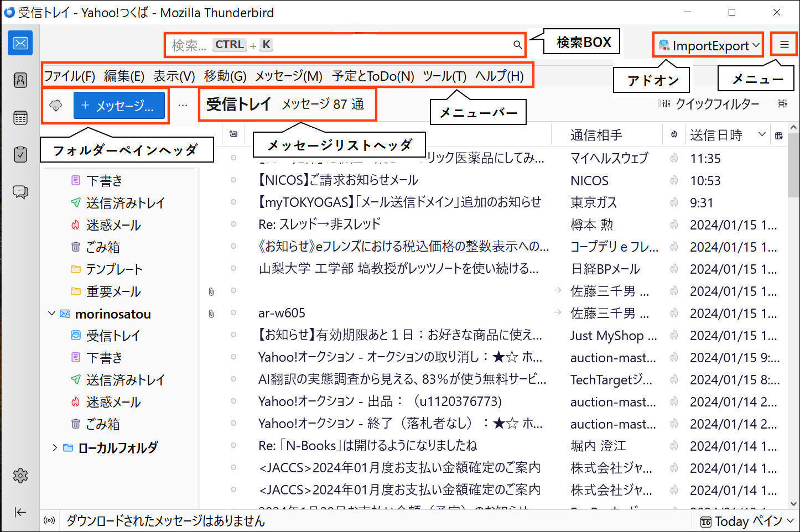Image resolution: width=800 pixels, height=532 pixels.
Task: Toggle read status of the NICOS message
Action: 233,180
